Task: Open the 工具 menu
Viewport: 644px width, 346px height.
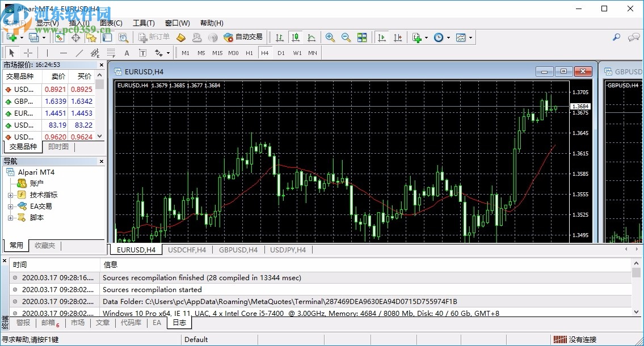Action: 144,23
